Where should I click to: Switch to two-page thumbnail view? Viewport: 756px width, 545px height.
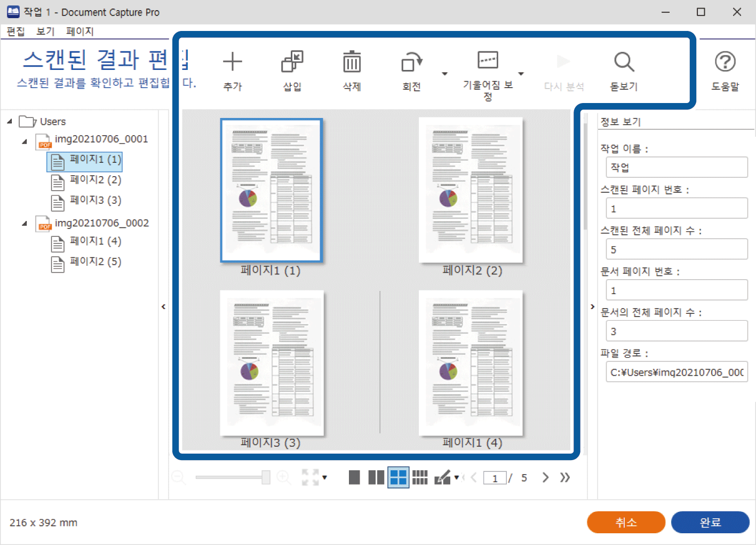pos(376,477)
